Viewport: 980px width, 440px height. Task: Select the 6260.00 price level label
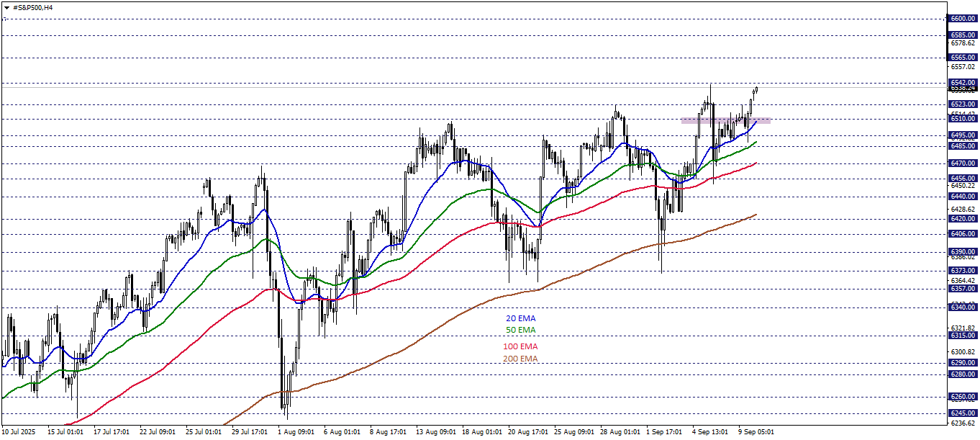(x=963, y=397)
